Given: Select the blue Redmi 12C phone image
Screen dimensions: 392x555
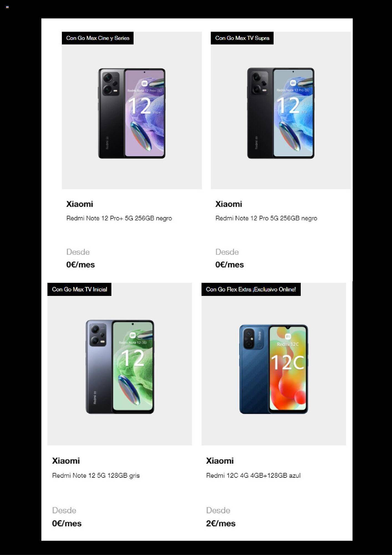Looking at the screenshot, I should point(274,369).
